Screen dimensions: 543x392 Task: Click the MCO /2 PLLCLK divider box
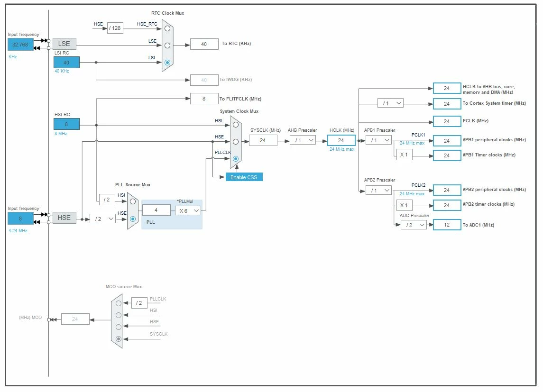point(139,303)
